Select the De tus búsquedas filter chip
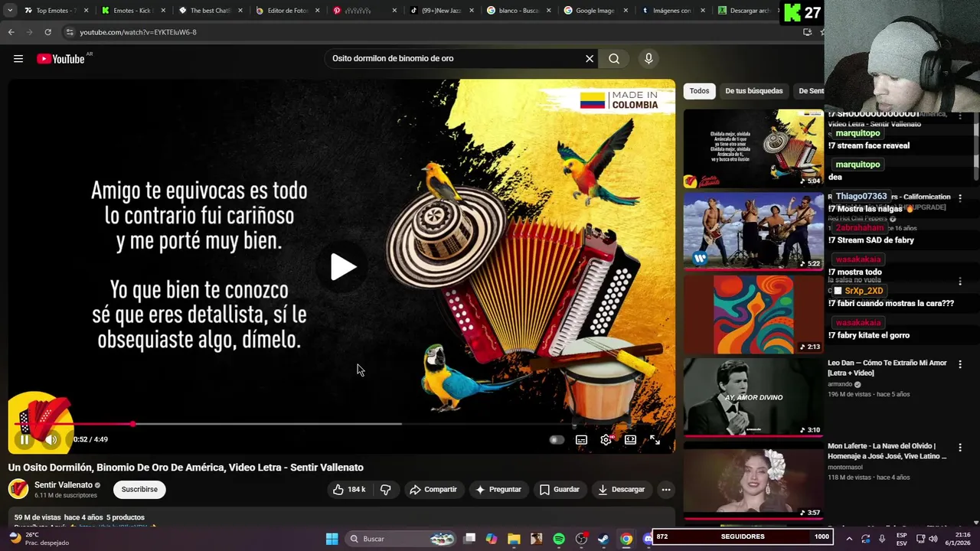This screenshot has height=551, width=980. pos(754,91)
